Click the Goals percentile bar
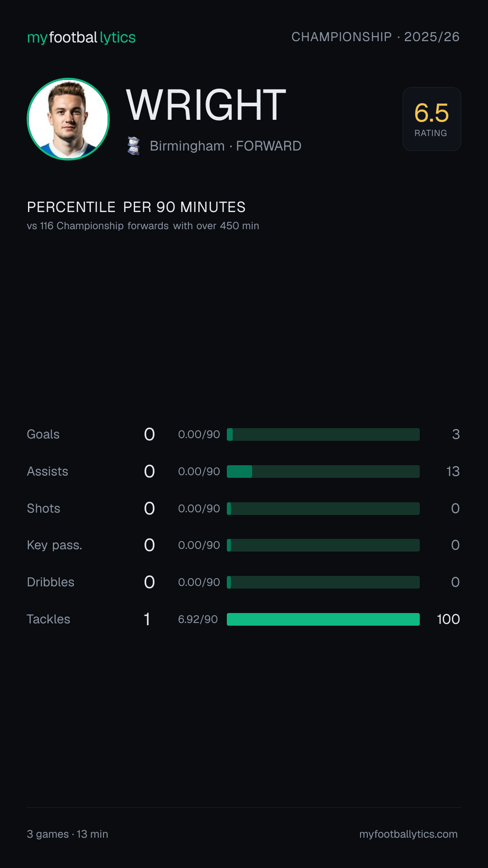The width and height of the screenshot is (488, 868). pos(323,434)
